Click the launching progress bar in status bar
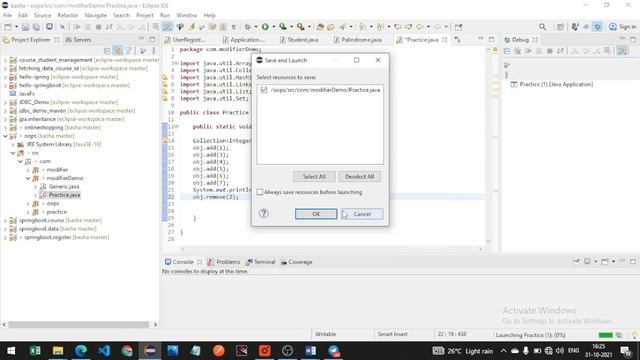The height and width of the screenshot is (360, 640). (605, 335)
